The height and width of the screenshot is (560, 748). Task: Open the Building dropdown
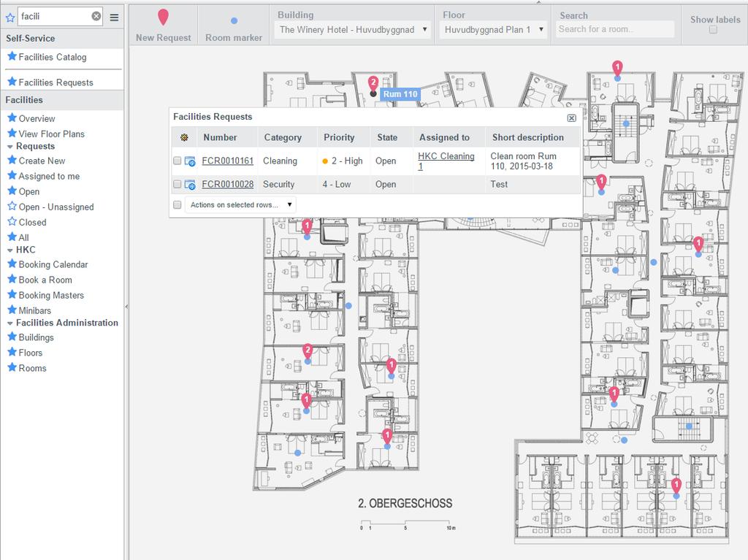353,30
